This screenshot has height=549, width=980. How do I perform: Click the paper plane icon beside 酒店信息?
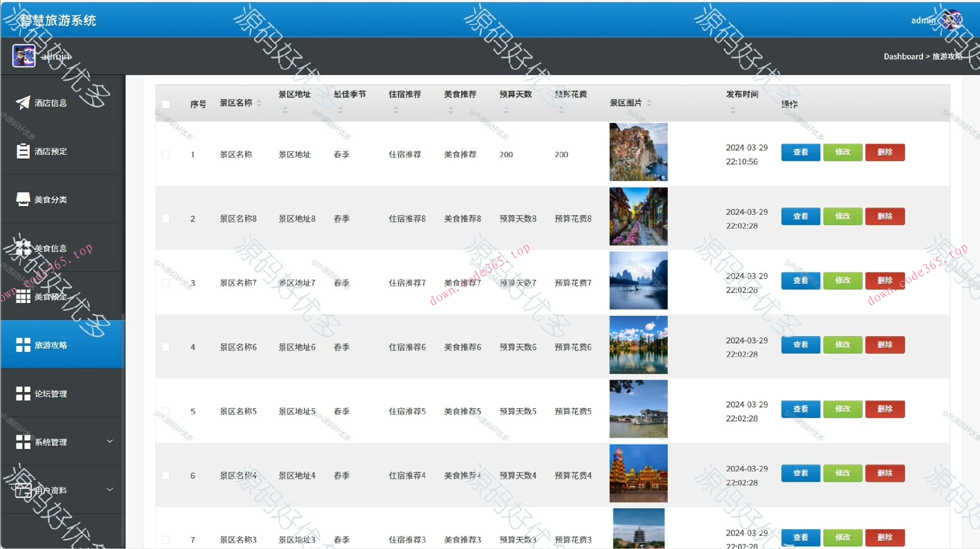coord(23,103)
